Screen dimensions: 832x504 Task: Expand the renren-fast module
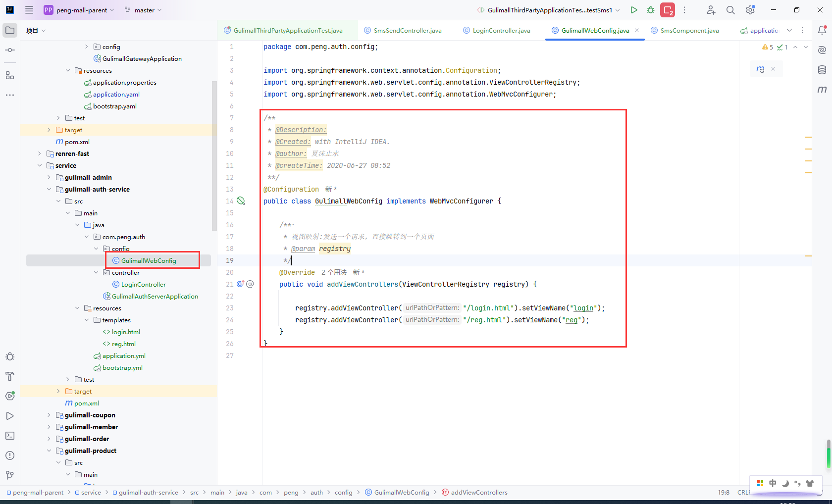tap(40, 153)
